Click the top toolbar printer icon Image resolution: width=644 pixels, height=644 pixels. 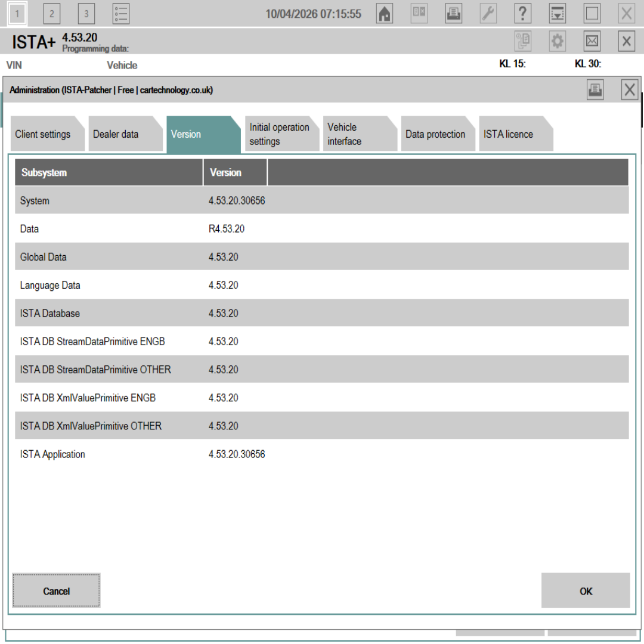[453, 14]
